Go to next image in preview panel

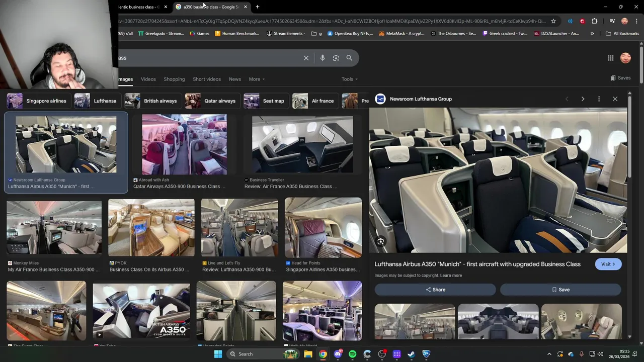[583, 99]
